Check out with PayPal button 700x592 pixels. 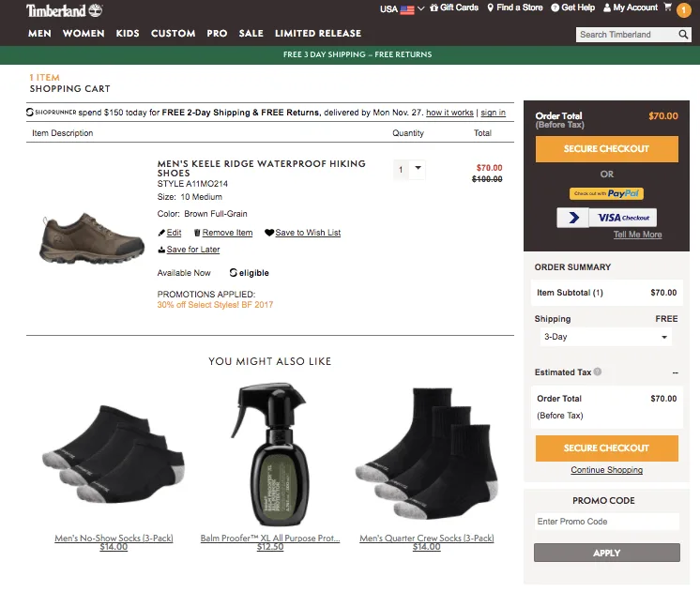point(606,193)
